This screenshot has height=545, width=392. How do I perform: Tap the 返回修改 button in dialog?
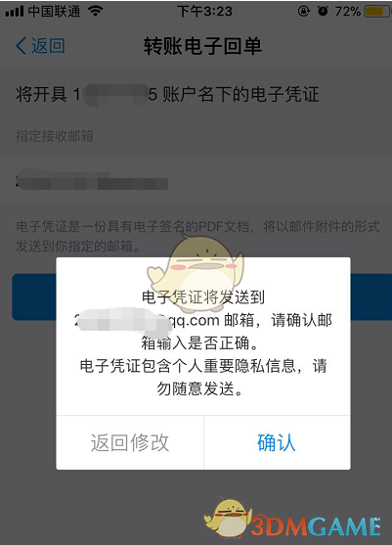coord(130,442)
